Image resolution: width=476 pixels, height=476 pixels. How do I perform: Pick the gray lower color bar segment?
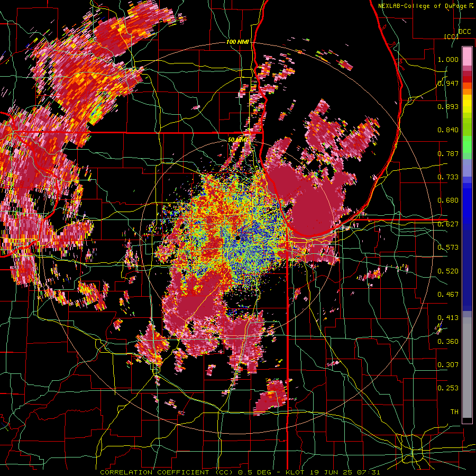pos(467,368)
